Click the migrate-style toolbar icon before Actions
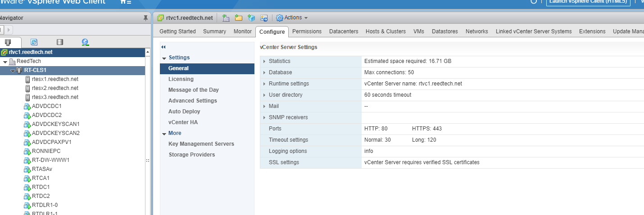644x215 pixels. pos(264,18)
